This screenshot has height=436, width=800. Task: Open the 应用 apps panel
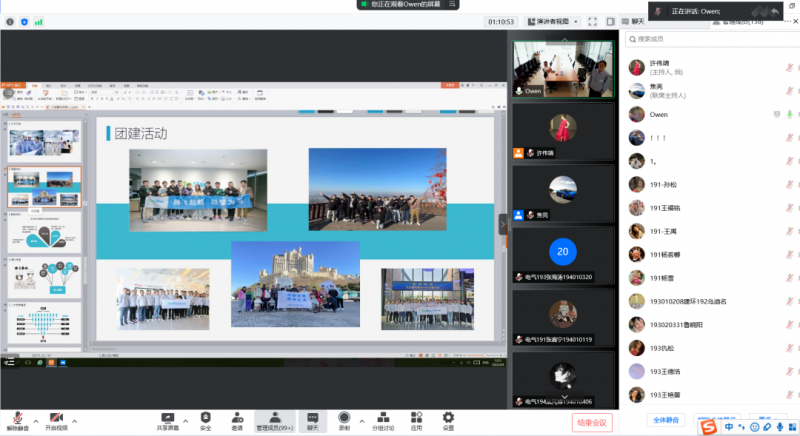[x=416, y=417]
